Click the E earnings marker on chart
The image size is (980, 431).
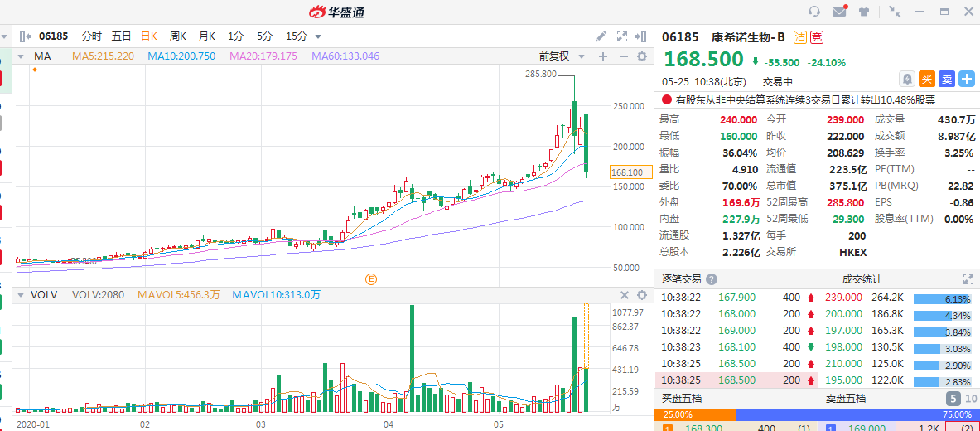tap(371, 279)
